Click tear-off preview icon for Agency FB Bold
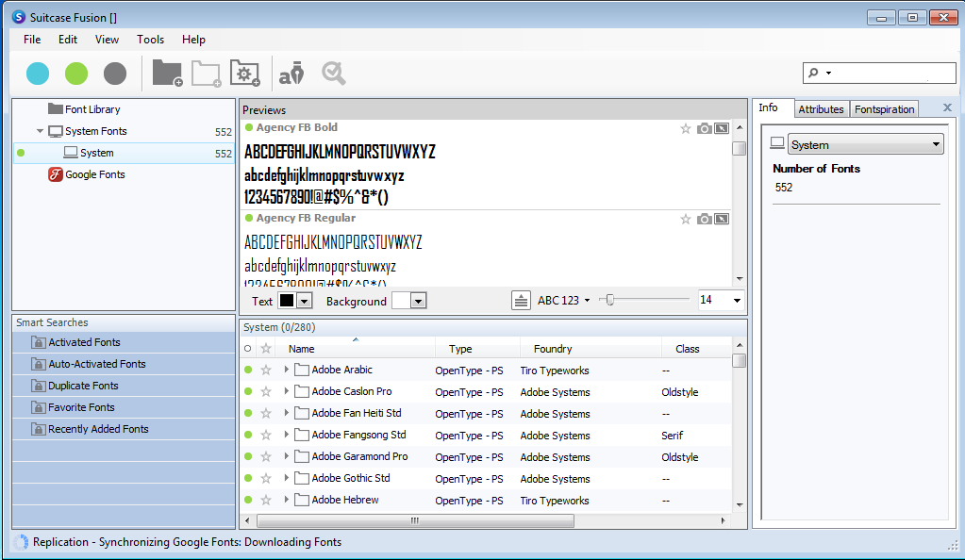This screenshot has height=560, width=965. (722, 128)
